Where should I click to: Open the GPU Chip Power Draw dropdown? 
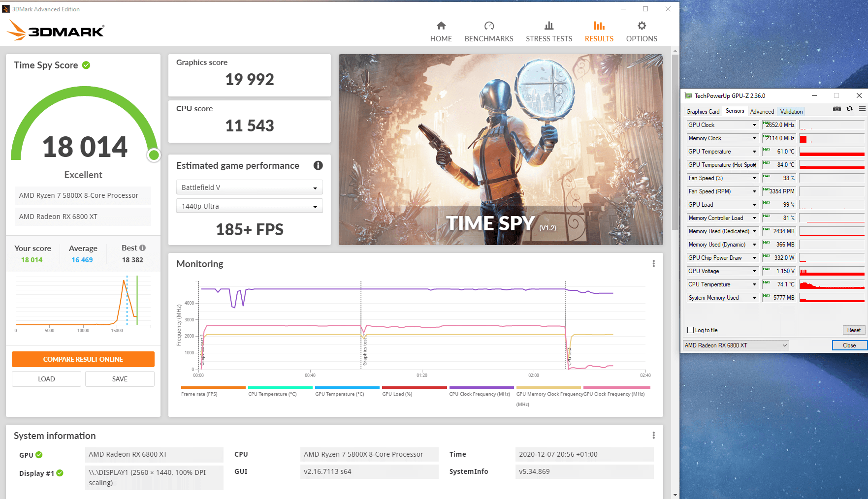(x=754, y=258)
